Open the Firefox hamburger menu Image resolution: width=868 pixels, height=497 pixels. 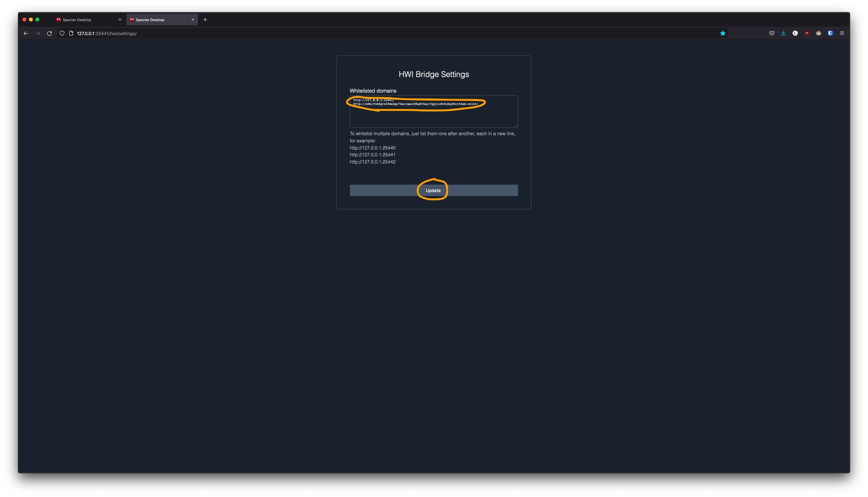tap(842, 33)
